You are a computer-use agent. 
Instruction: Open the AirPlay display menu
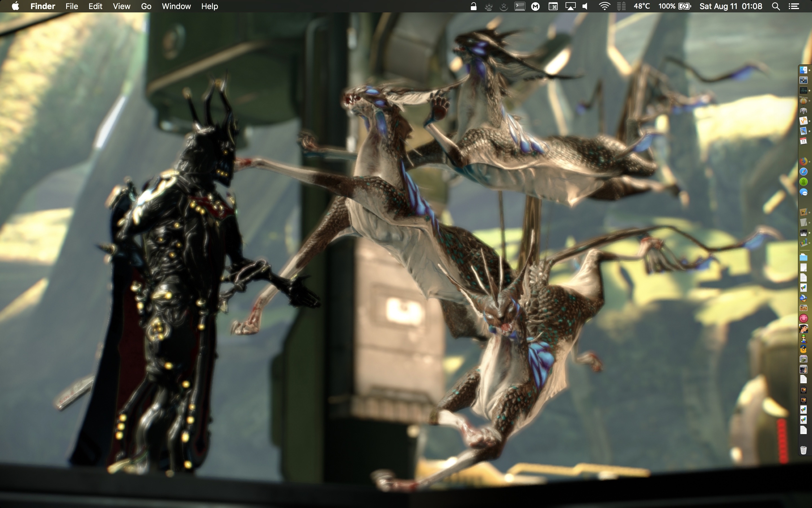coord(570,6)
